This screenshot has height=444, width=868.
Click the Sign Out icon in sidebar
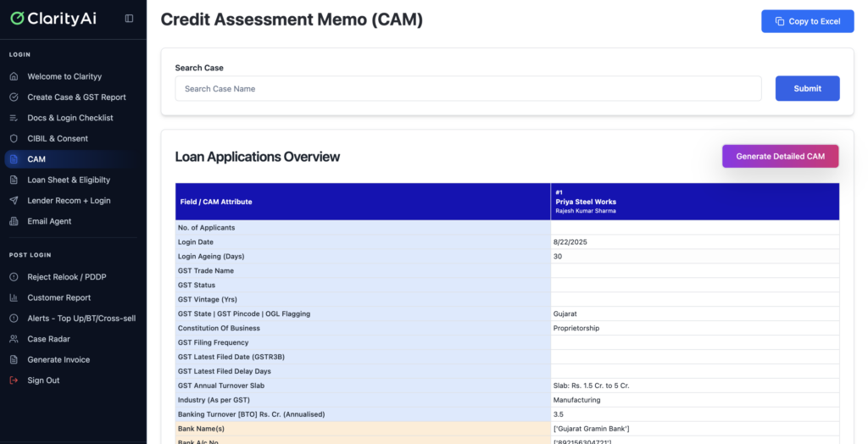click(x=14, y=380)
